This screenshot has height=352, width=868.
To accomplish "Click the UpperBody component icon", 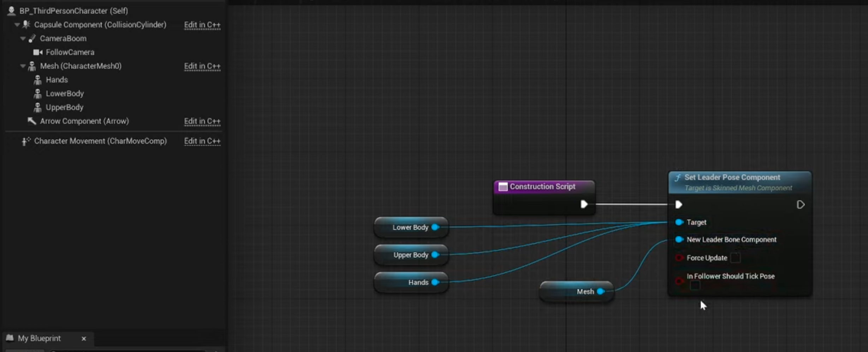I will [38, 107].
